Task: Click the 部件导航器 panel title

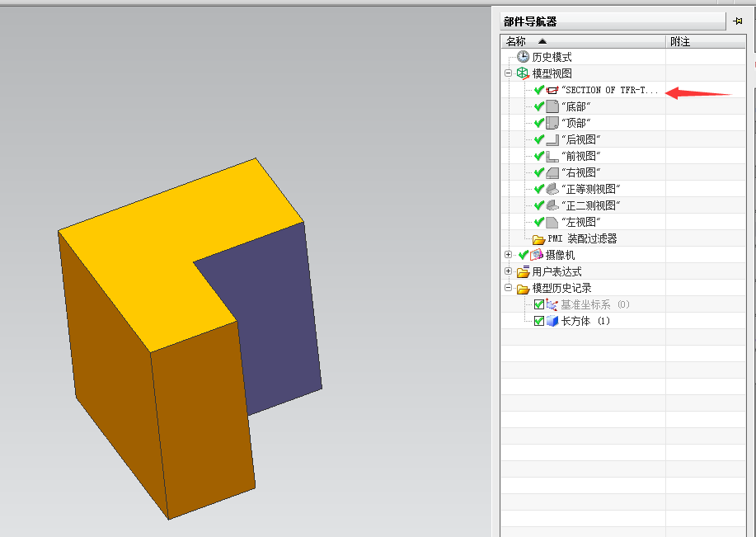Action: (530, 21)
